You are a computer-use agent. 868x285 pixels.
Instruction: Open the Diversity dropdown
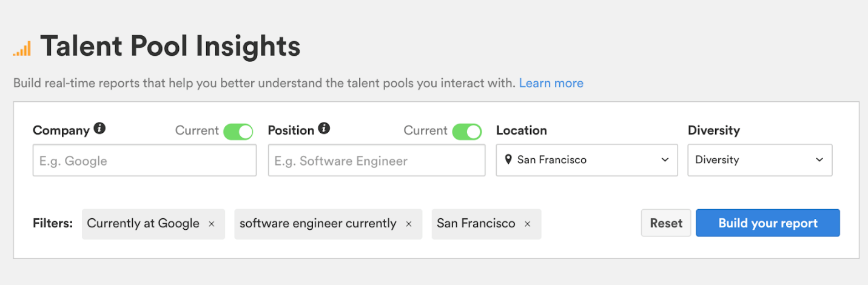(x=759, y=160)
